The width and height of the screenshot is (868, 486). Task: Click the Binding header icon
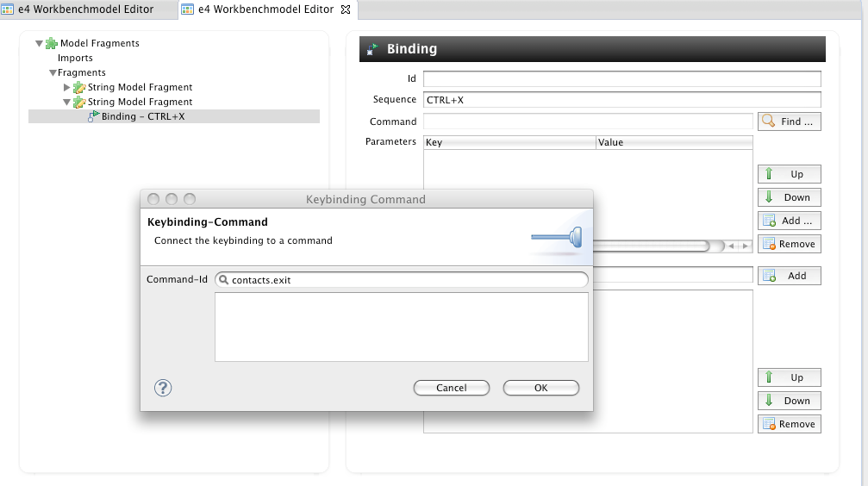pos(372,49)
